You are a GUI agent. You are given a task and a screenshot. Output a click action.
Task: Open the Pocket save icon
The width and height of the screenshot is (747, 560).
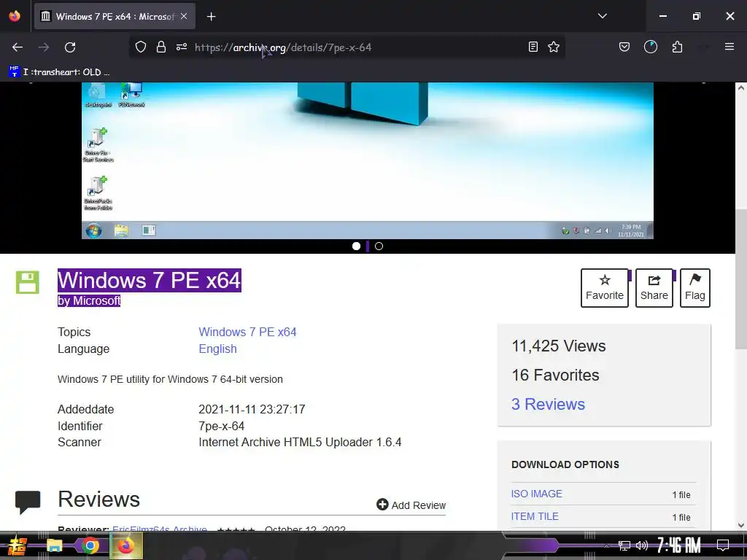624,47
